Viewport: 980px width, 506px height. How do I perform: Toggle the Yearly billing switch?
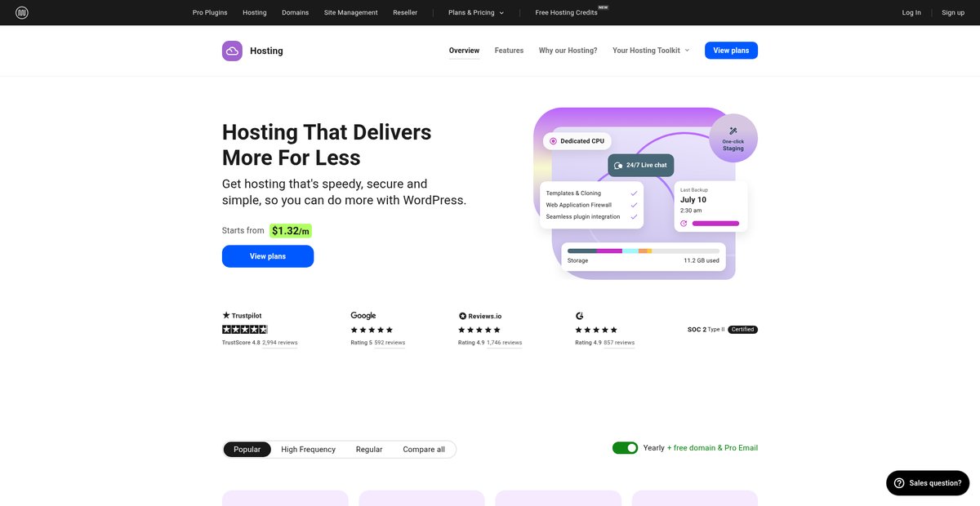coord(625,448)
